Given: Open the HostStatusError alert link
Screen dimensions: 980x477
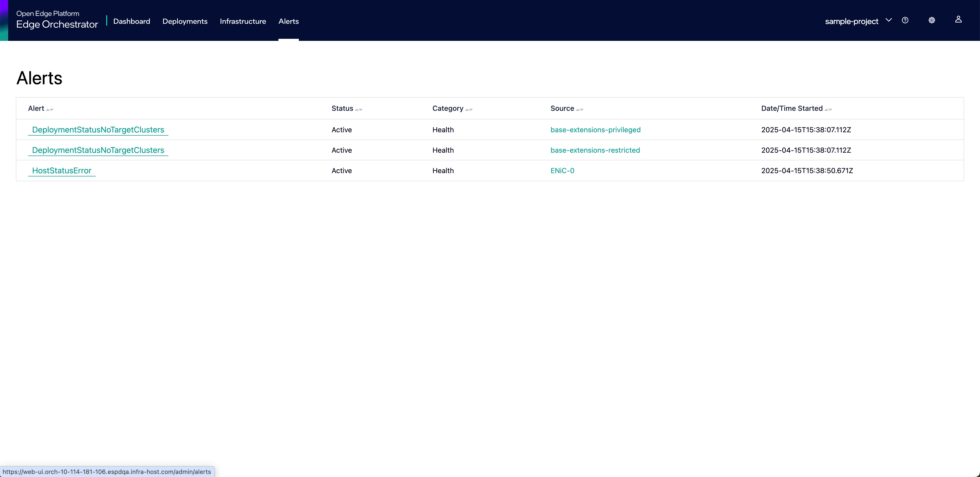Looking at the screenshot, I should (62, 171).
